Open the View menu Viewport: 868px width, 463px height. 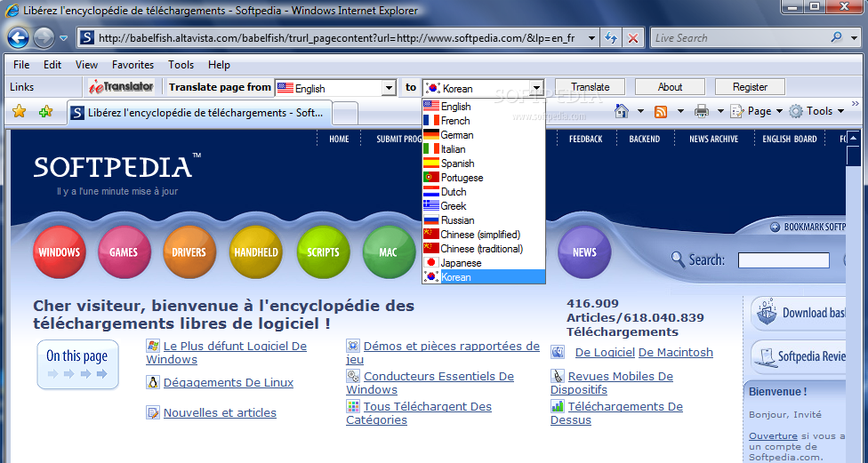tap(86, 65)
